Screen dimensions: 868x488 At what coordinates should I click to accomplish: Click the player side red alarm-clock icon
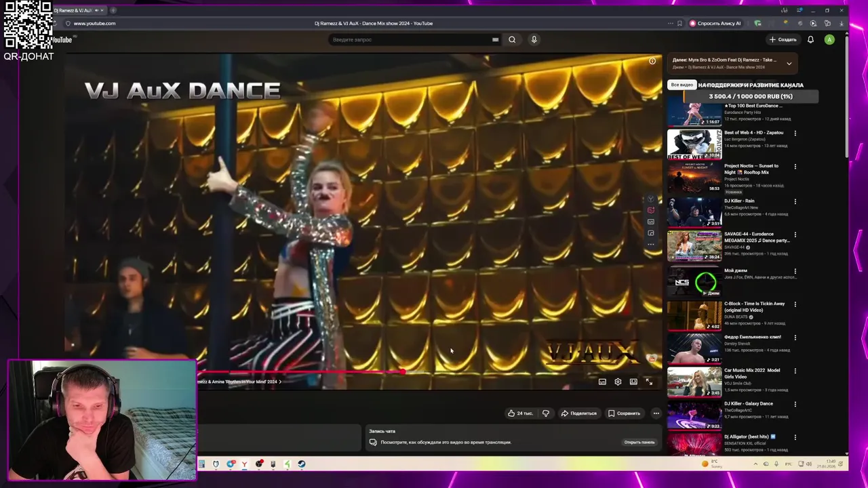[x=650, y=210]
